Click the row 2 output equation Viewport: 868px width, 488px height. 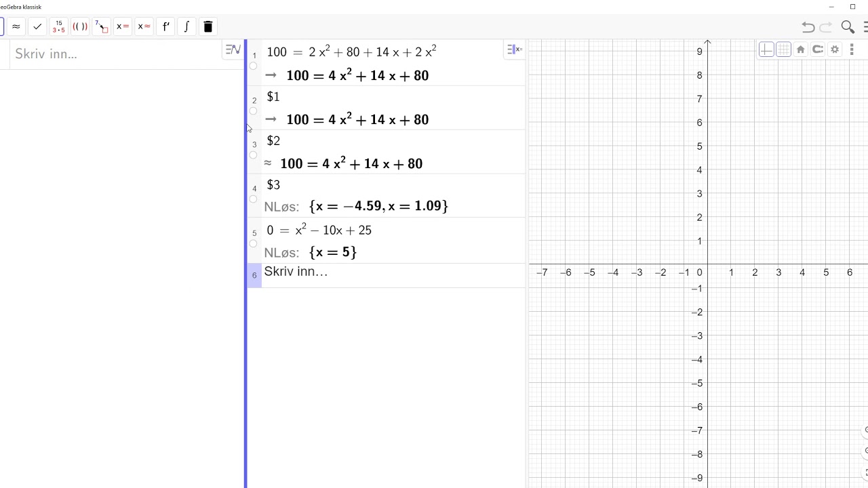point(357,119)
